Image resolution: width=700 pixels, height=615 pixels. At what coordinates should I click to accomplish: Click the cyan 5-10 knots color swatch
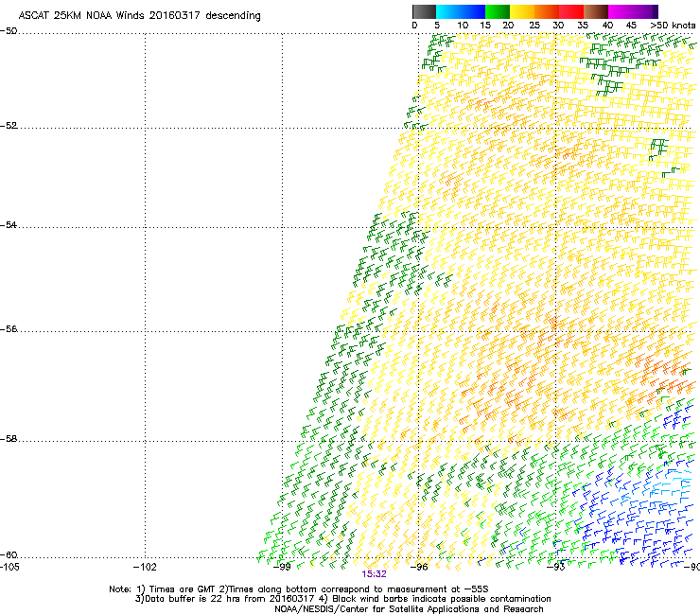[x=448, y=11]
